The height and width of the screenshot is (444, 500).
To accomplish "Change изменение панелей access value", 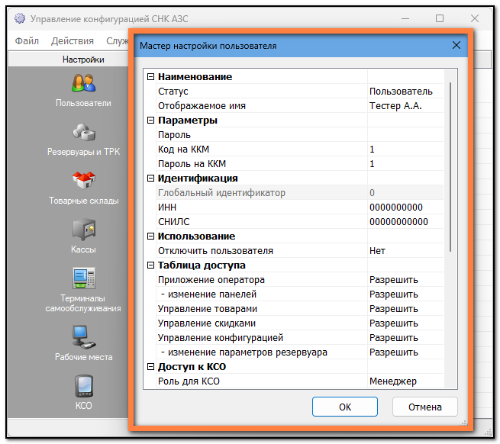I will 406,294.
